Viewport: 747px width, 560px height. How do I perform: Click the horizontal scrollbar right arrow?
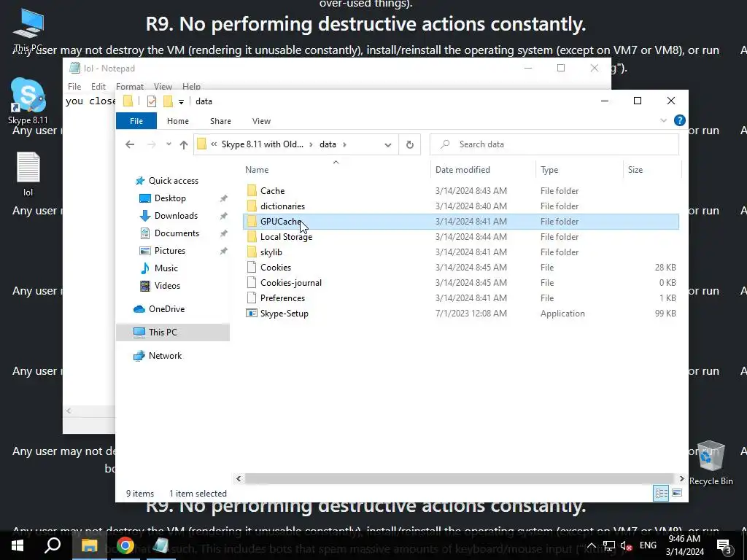681,478
